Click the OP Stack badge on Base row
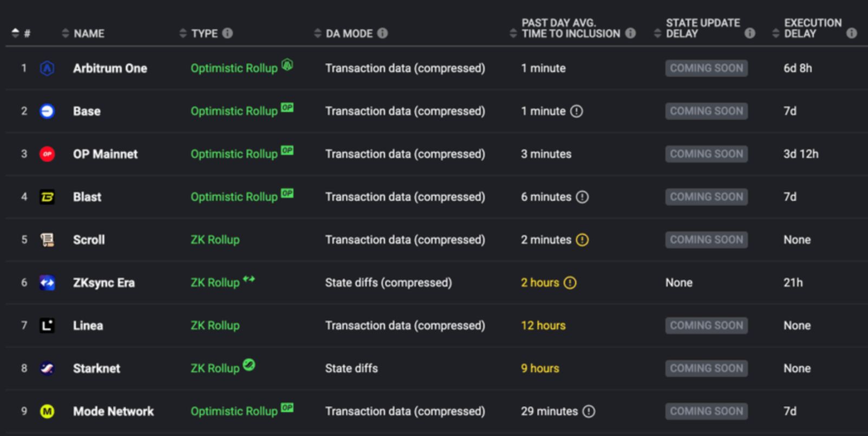 click(x=287, y=107)
